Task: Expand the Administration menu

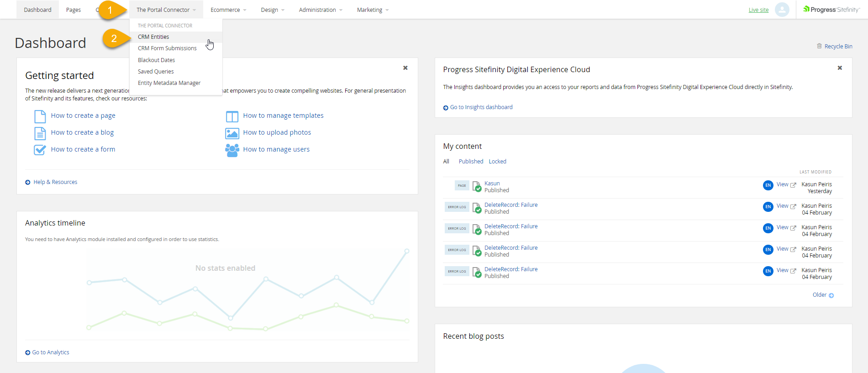Action: point(321,10)
